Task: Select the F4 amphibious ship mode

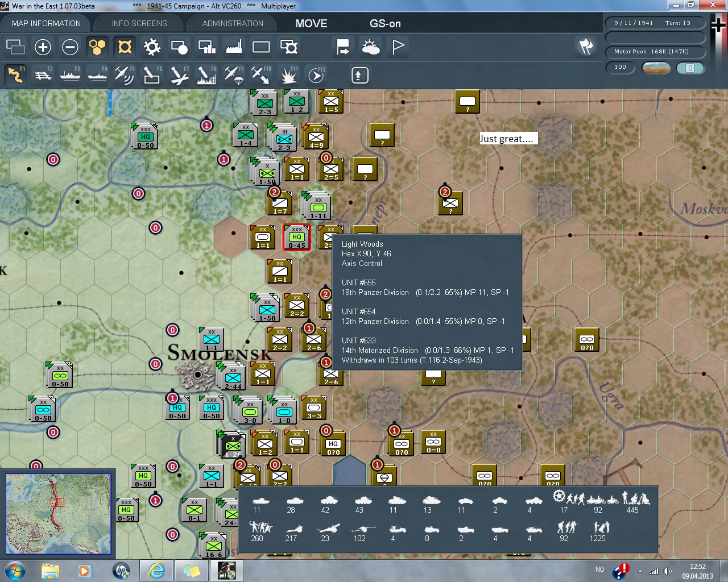Action: pyautogui.click(x=97, y=75)
